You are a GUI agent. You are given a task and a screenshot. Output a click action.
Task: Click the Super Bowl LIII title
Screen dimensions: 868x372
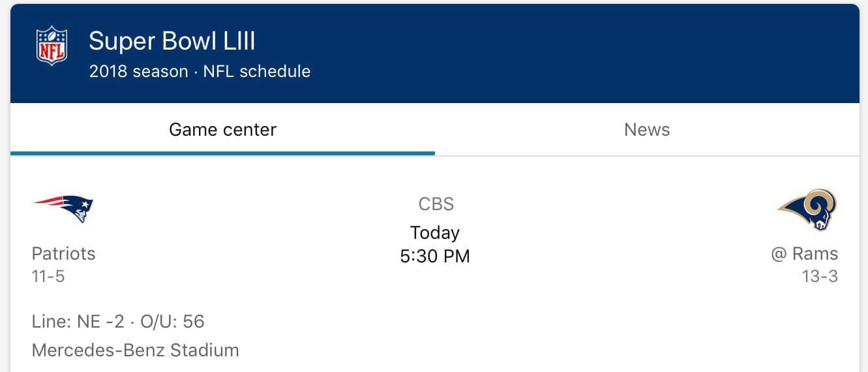[x=172, y=42]
